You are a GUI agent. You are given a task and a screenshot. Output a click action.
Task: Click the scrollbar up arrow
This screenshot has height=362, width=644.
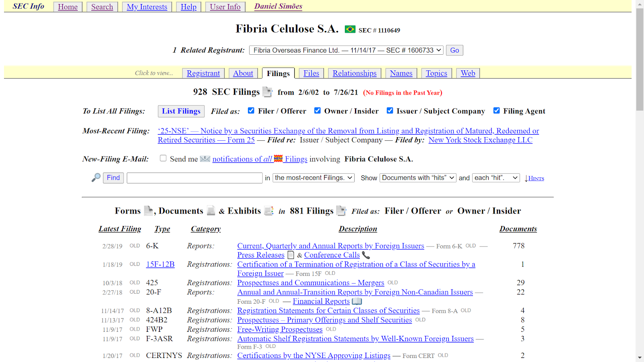pyautogui.click(x=640, y=4)
